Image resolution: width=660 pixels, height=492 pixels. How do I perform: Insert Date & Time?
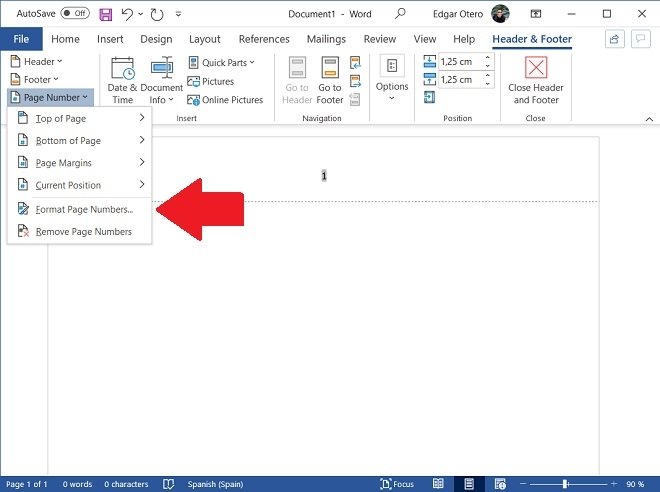(122, 80)
